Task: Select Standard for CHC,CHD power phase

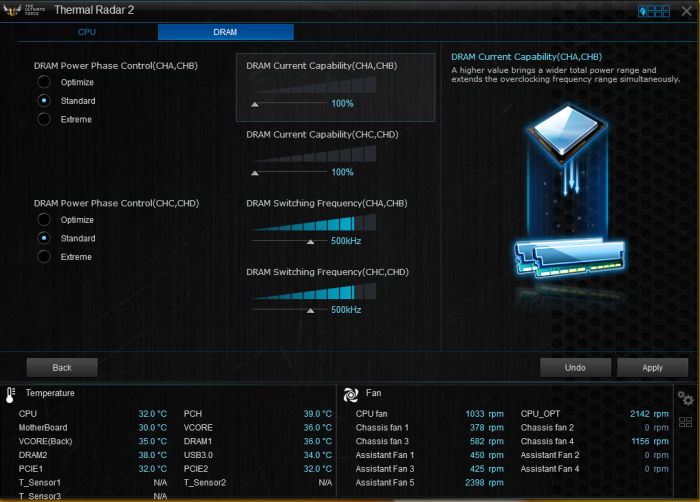Action: pos(44,238)
